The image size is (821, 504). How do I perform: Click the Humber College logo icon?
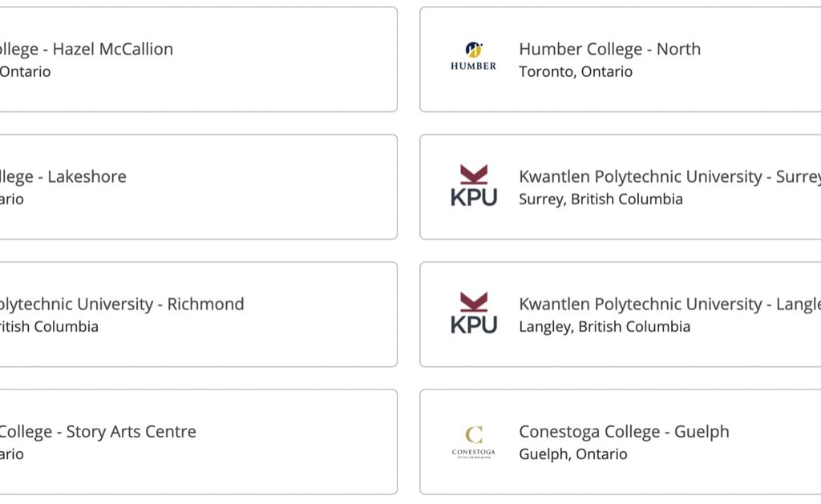[473, 56]
